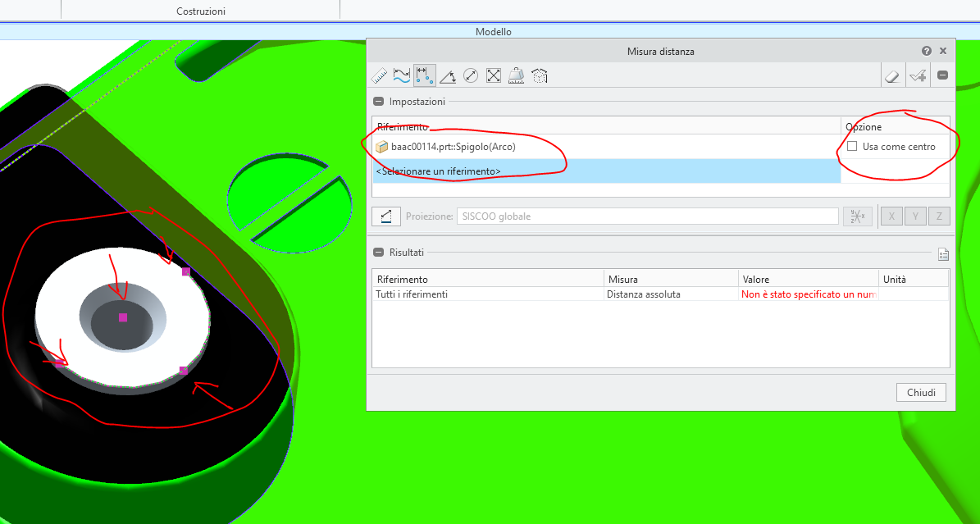This screenshot has width=980, height=524.
Task: Collapse the Impostazioni section
Action: click(x=378, y=102)
